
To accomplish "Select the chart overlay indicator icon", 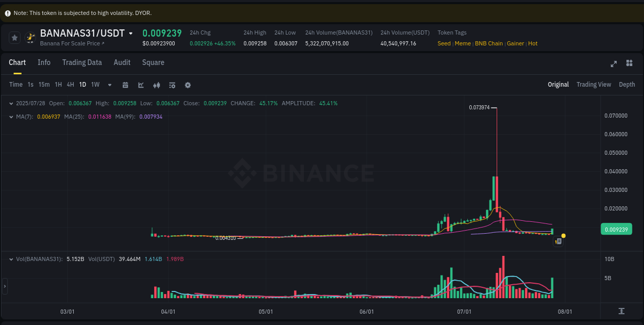I will pos(141,85).
